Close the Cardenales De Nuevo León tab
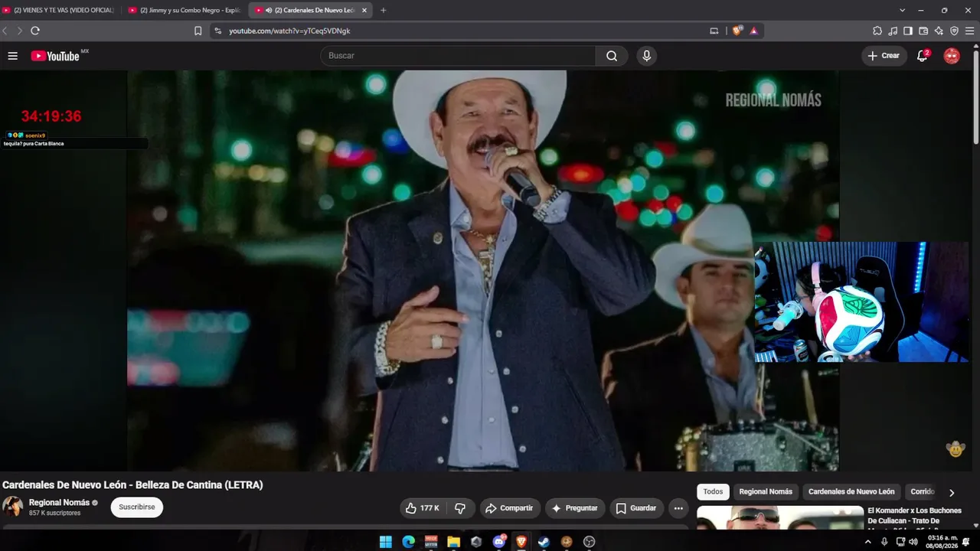 tap(364, 10)
